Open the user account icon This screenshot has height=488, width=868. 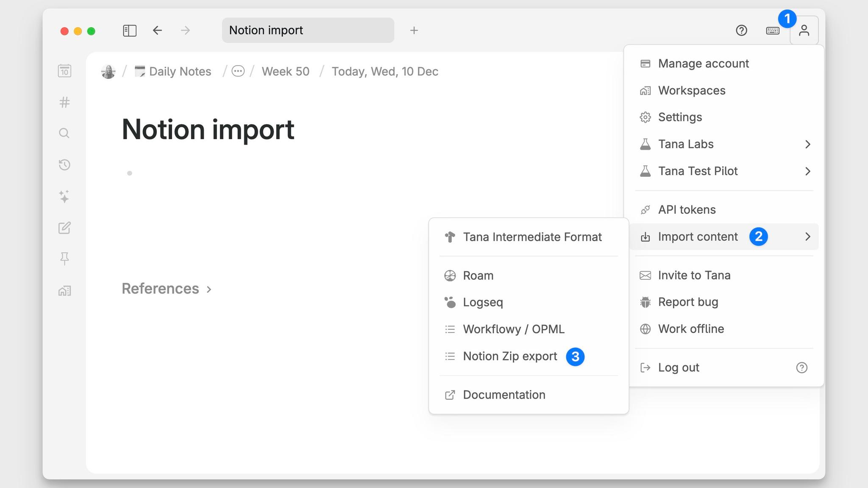[x=804, y=31]
